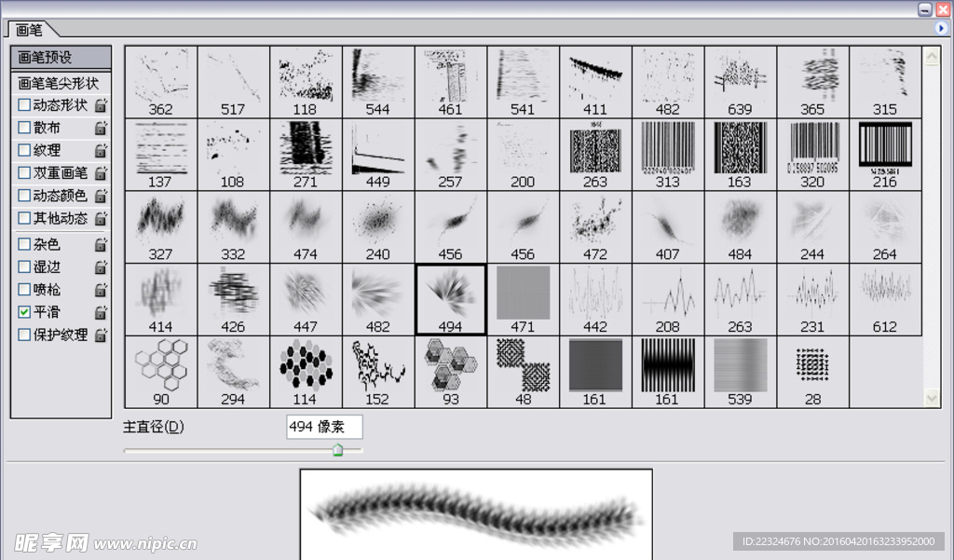The height and width of the screenshot is (560, 954).
Task: Pick the 313 barcode brush
Action: 667,155
